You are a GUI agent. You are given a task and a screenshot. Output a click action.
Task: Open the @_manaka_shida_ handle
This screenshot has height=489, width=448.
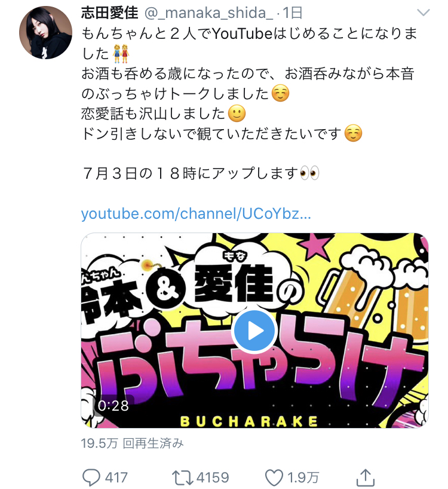pyautogui.click(x=208, y=13)
